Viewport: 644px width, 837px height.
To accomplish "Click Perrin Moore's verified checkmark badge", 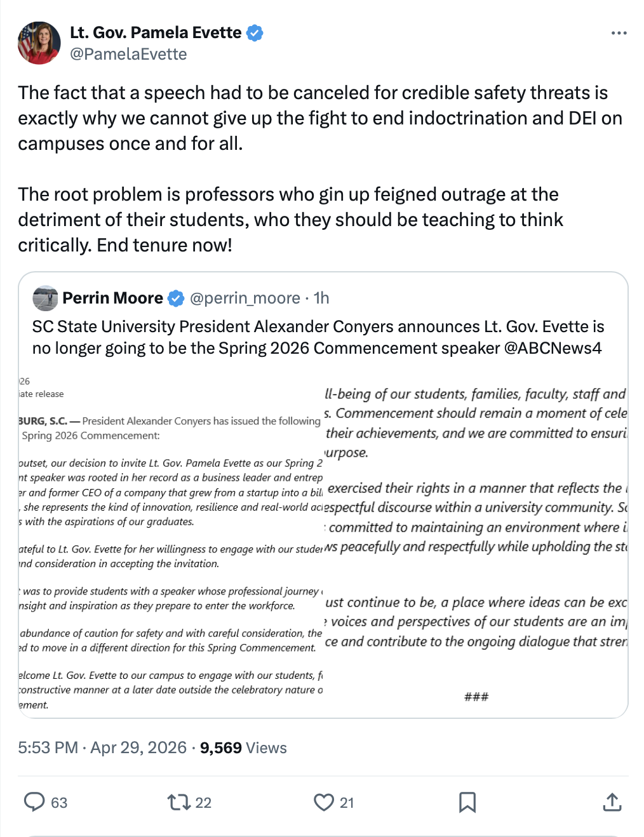I will [176, 298].
